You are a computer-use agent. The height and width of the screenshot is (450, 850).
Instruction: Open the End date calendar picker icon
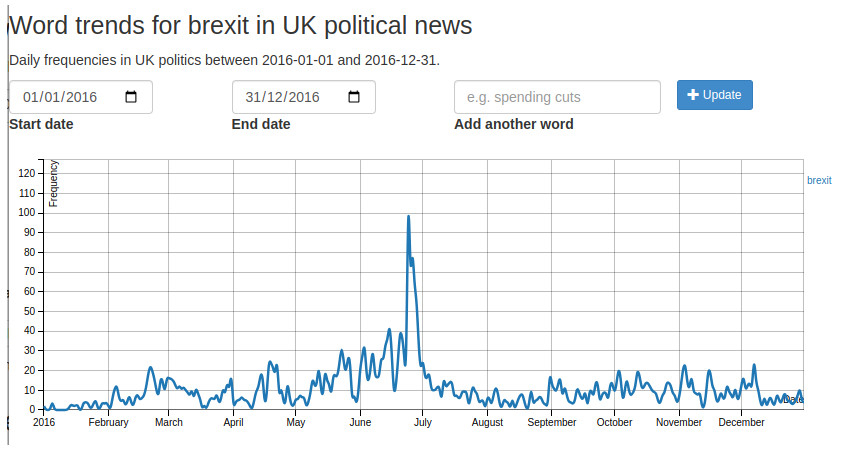[354, 97]
